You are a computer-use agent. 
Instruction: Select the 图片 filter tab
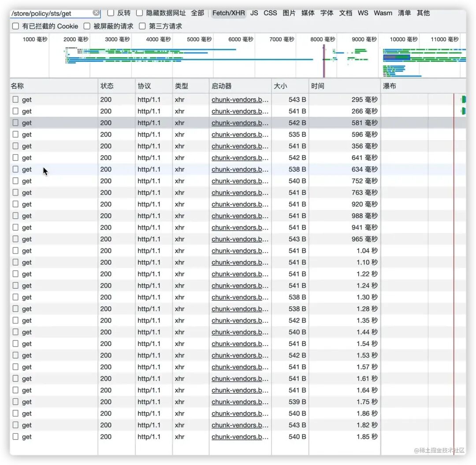[x=289, y=13]
